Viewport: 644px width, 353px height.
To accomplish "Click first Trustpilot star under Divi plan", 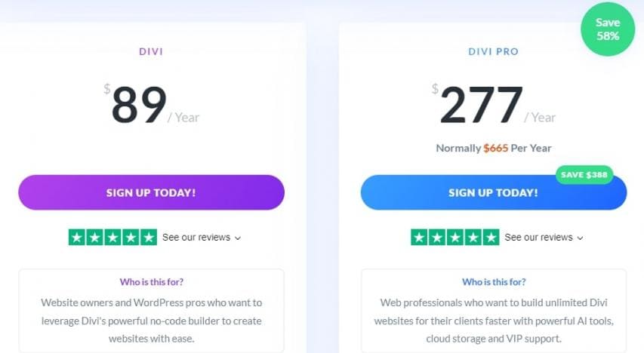I will click(77, 238).
